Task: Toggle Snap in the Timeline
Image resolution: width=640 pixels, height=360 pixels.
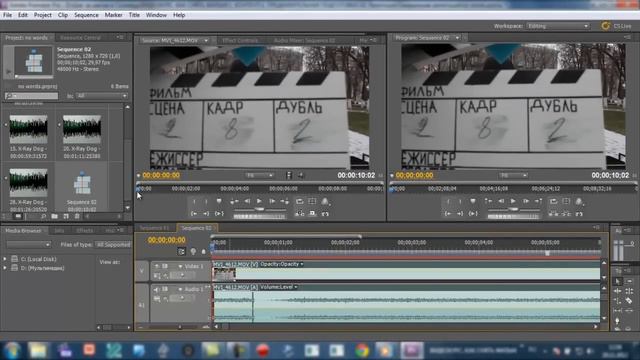Action: click(x=182, y=252)
